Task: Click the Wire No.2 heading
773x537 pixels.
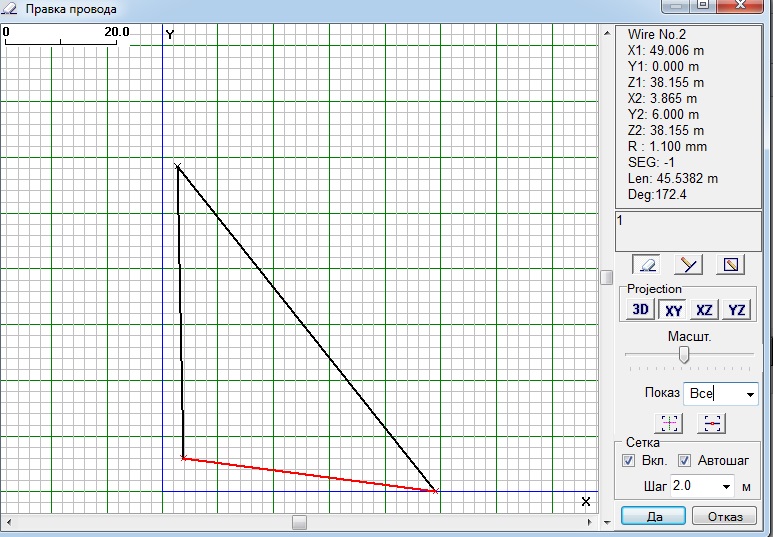Action: pyautogui.click(x=656, y=34)
